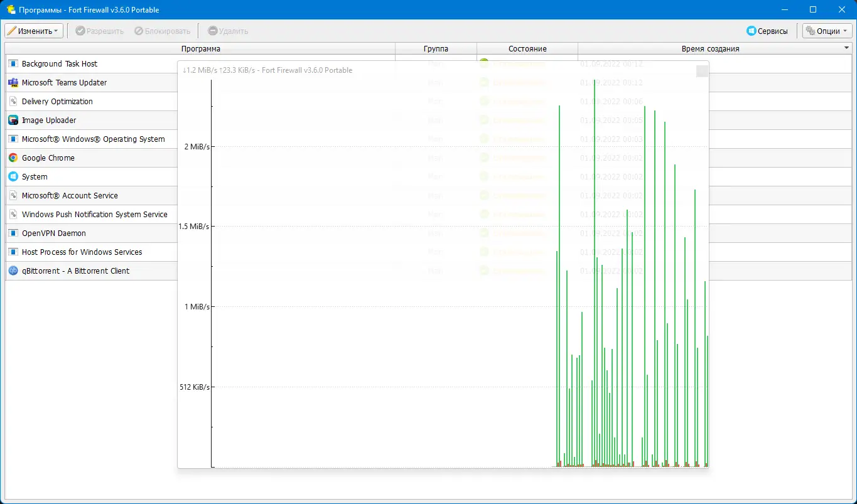Click the OpenVPN Daemon row icon
The width and height of the screenshot is (857, 504).
[x=13, y=233]
